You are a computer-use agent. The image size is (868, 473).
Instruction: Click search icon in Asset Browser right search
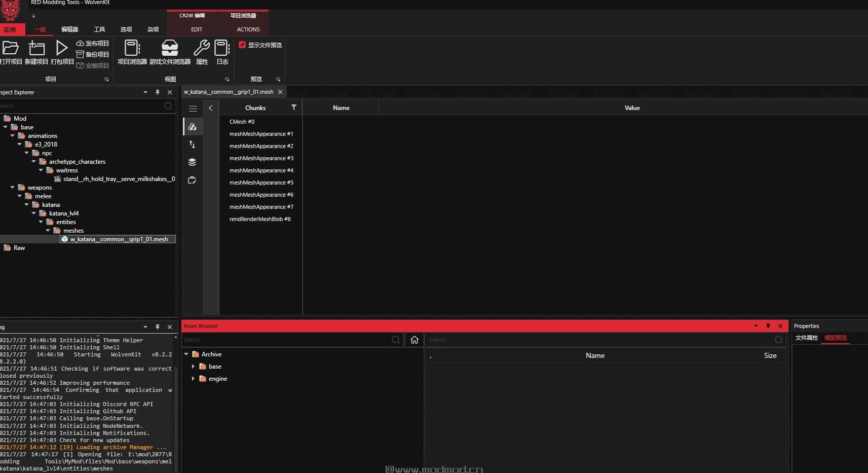point(779,340)
